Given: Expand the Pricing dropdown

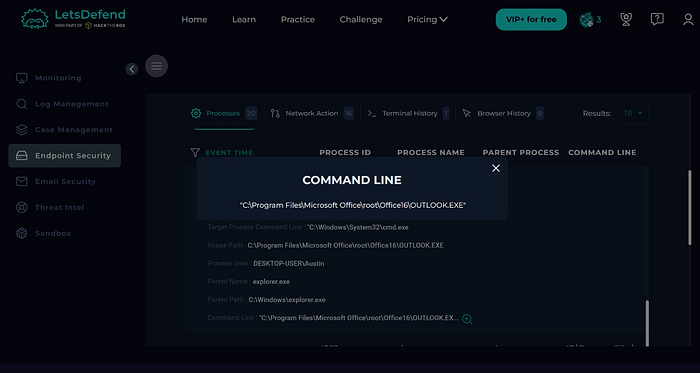Looking at the screenshot, I should 427,20.
